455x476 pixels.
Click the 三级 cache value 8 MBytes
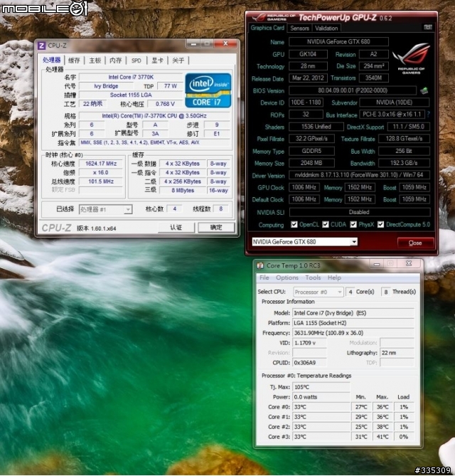183,191
